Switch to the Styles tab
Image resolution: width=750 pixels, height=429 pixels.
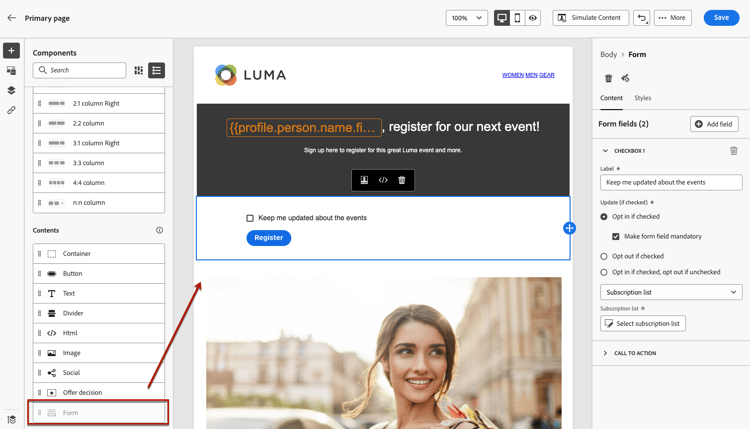(642, 98)
